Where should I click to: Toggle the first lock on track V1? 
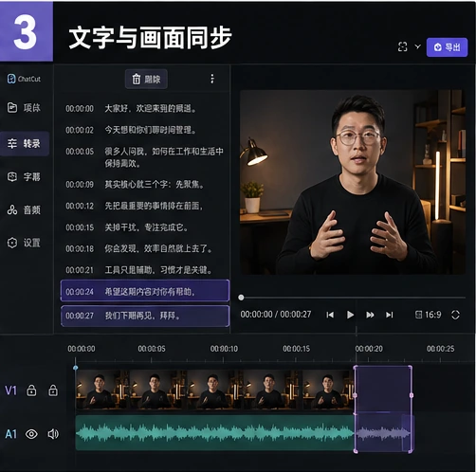tap(31, 390)
